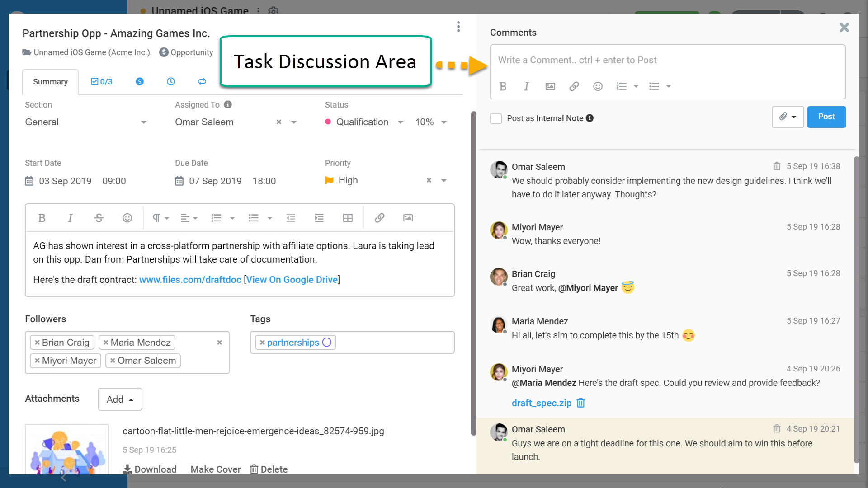Download the cartoon jpg attachment
The height and width of the screenshot is (488, 868).
coord(150,469)
